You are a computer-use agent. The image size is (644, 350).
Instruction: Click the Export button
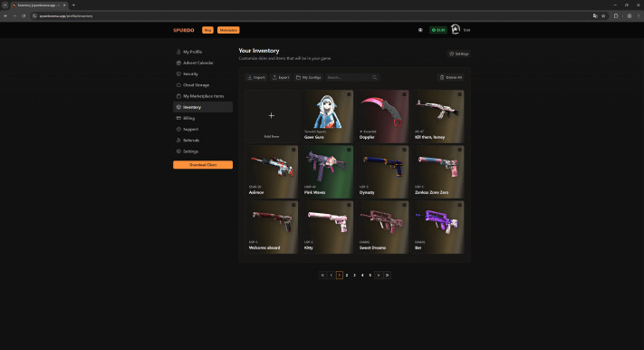281,77
